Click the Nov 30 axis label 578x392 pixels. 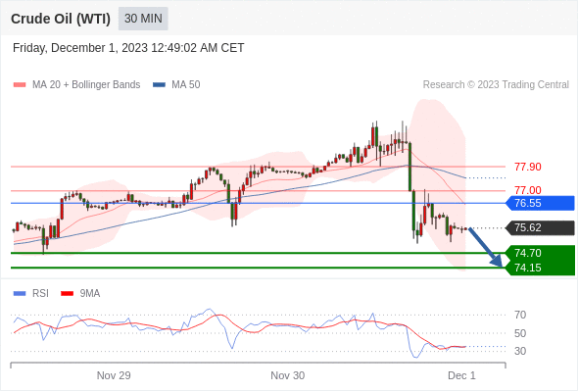[287, 375]
